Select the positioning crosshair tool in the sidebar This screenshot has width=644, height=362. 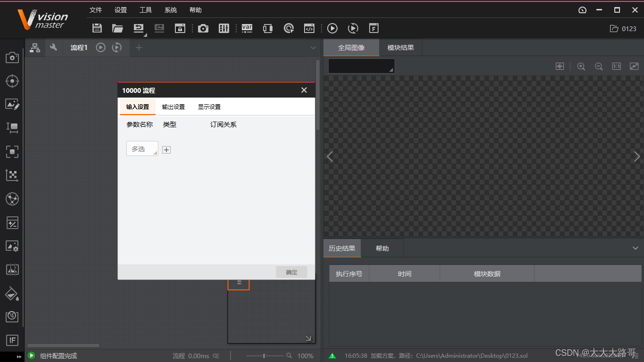(x=12, y=81)
